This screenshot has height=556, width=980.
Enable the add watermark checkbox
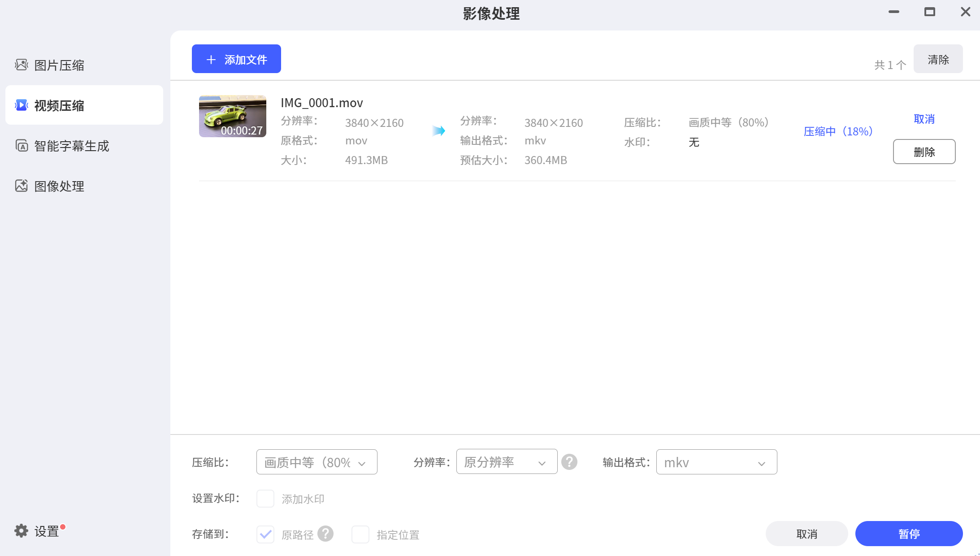(265, 499)
